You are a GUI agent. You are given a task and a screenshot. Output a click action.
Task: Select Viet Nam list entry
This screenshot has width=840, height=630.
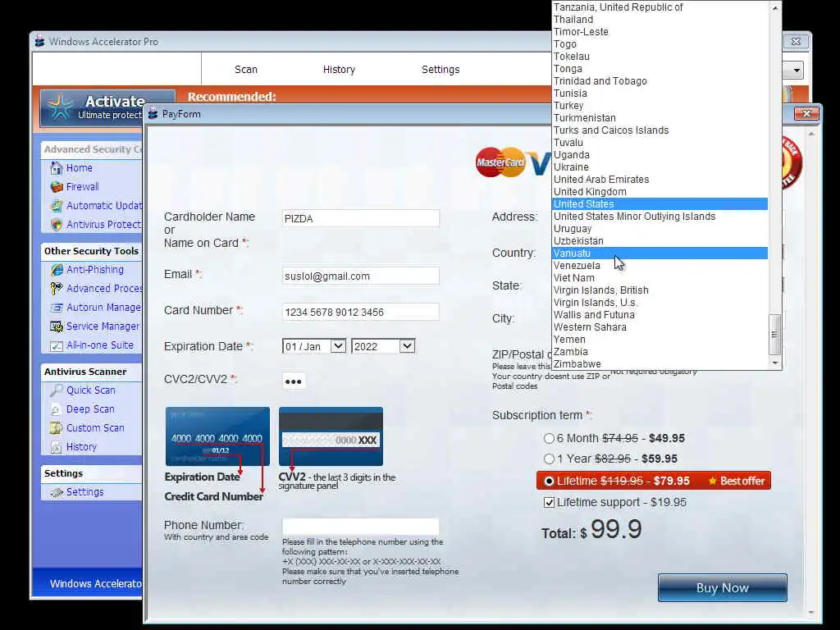coord(660,278)
